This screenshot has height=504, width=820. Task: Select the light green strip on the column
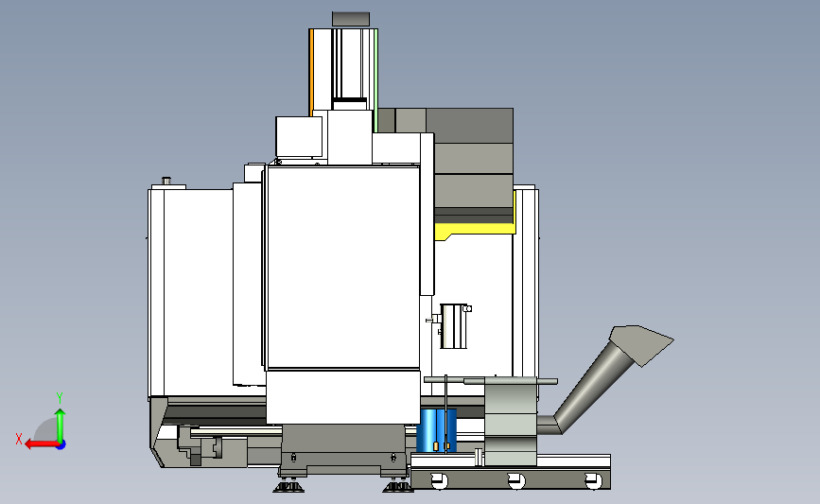[375, 80]
